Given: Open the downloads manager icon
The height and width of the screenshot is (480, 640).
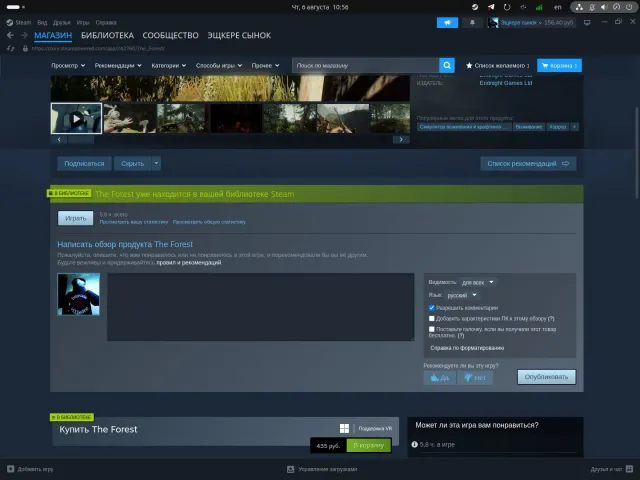Looking at the screenshot, I should tap(291, 469).
